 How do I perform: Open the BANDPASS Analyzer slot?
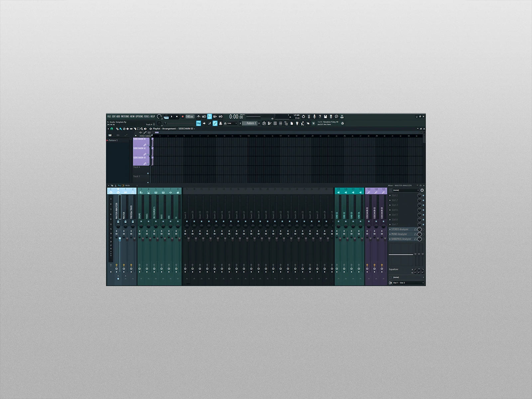pos(401,239)
